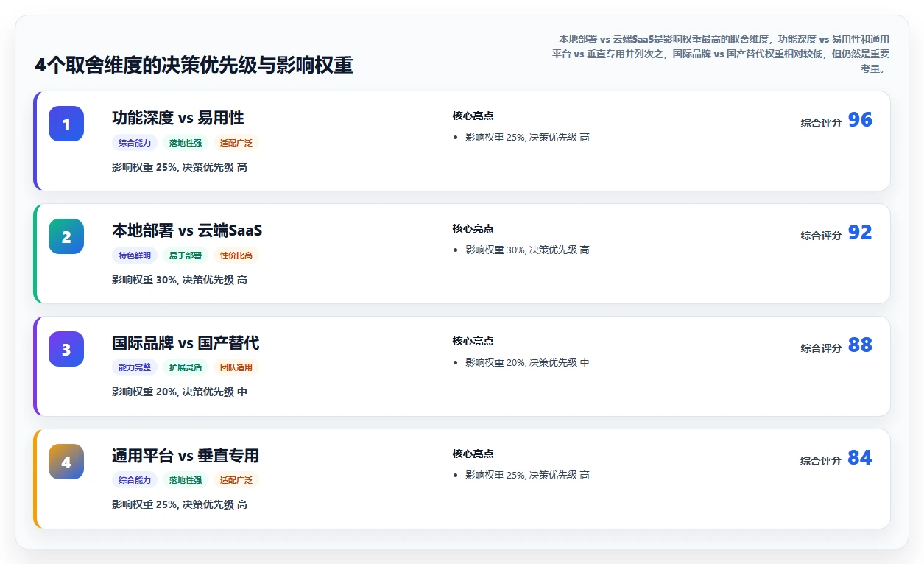The image size is (924, 564).
Task: Click bold summary 影响权重 25% under 通用平台 heading
Action: coord(180,504)
